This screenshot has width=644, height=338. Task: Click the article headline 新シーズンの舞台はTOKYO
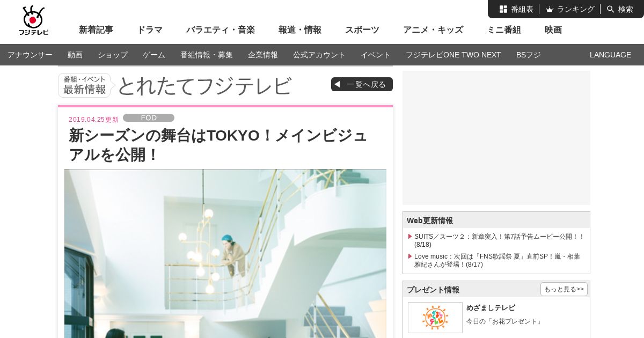pos(218,145)
